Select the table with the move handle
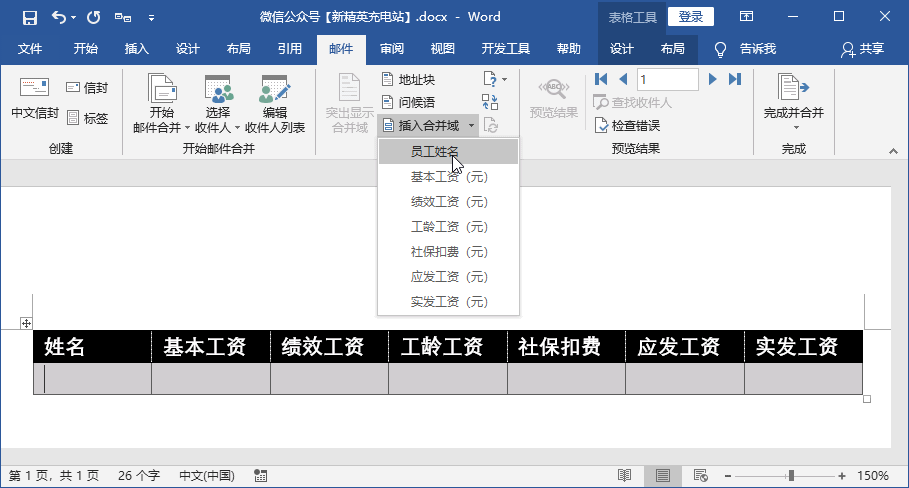The height and width of the screenshot is (488, 909). pyautogui.click(x=26, y=323)
